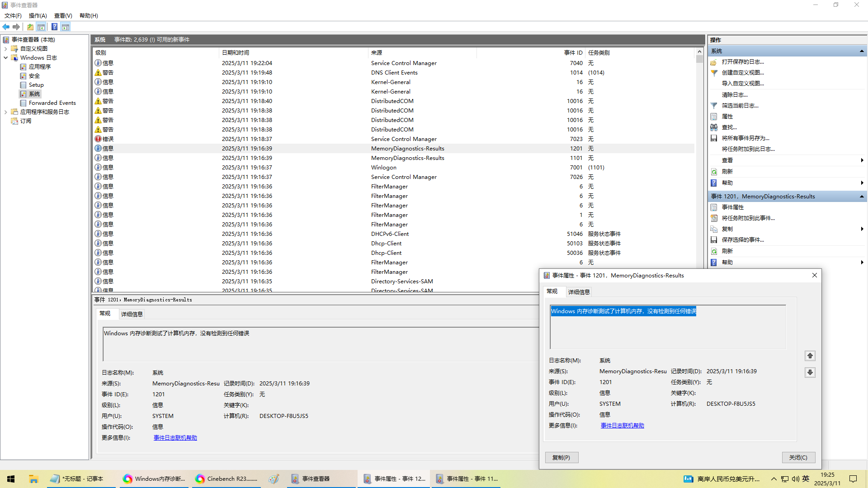Image resolution: width=868 pixels, height=488 pixels.
Task: Click the Up One Level folder icon
Action: [x=30, y=27]
